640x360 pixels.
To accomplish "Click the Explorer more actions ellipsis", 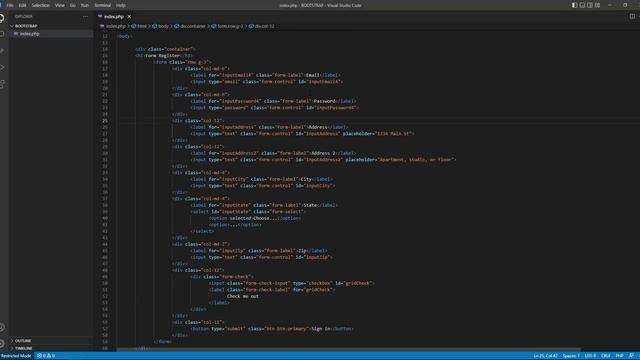I will [85, 16].
